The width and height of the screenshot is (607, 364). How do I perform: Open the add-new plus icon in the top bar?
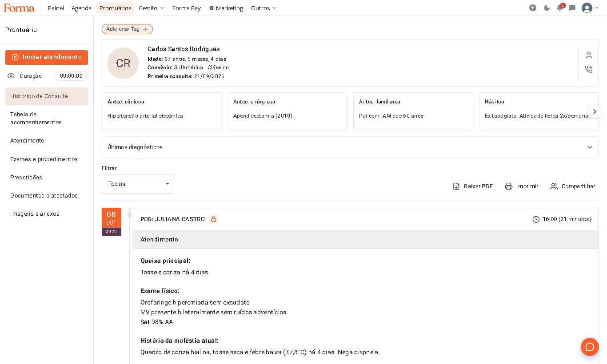[533, 8]
